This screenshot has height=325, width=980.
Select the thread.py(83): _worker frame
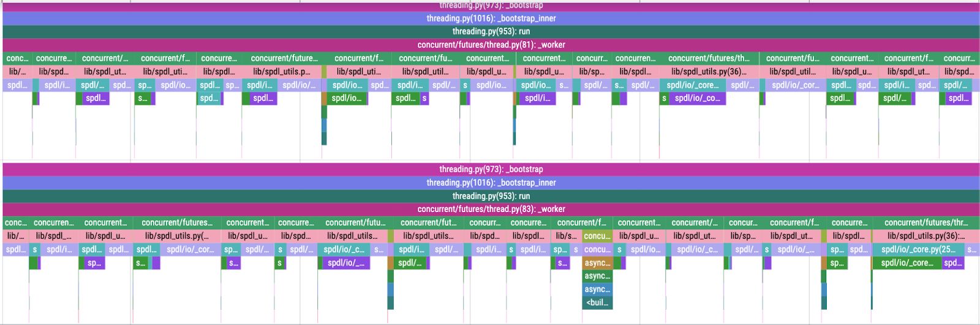[x=491, y=209]
